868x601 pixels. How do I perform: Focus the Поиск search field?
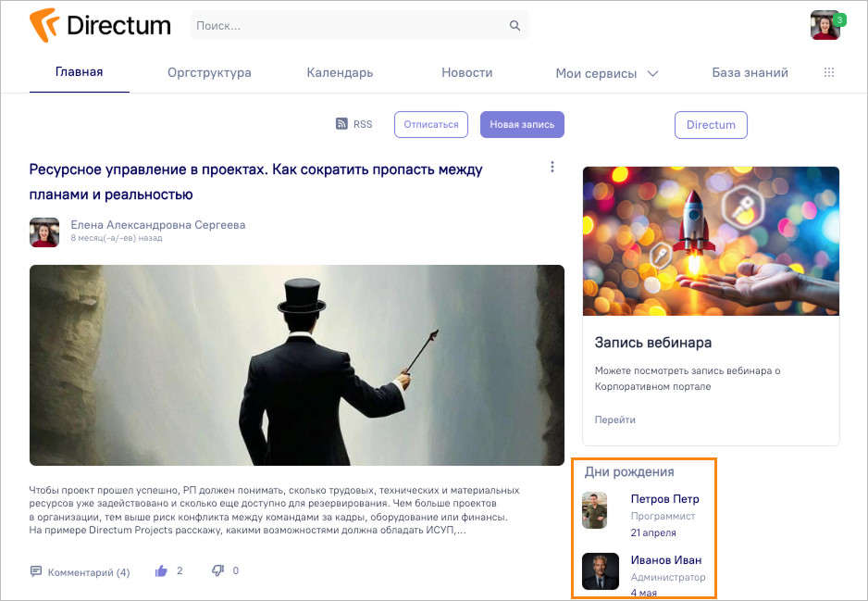tap(360, 26)
